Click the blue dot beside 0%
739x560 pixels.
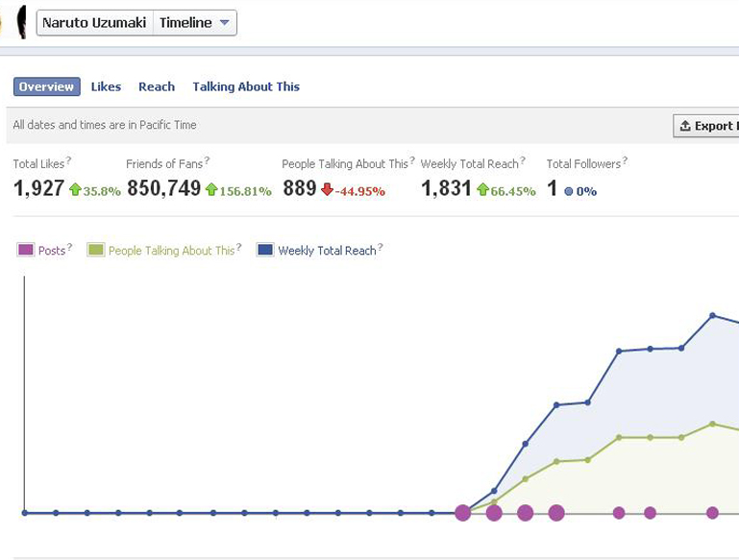pos(569,191)
